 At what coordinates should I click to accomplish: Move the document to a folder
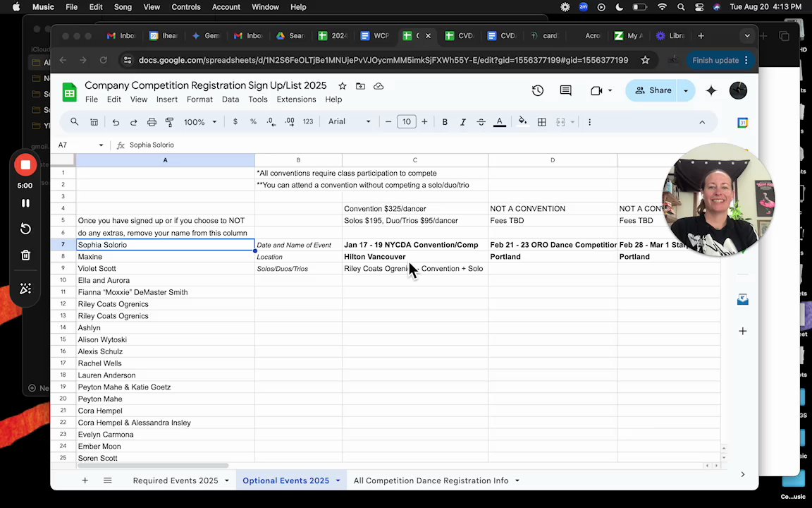pyautogui.click(x=360, y=86)
